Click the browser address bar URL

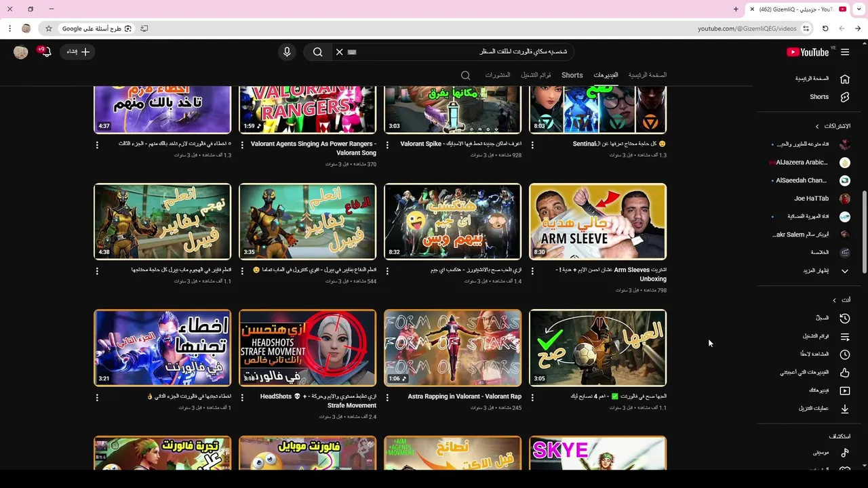(747, 28)
